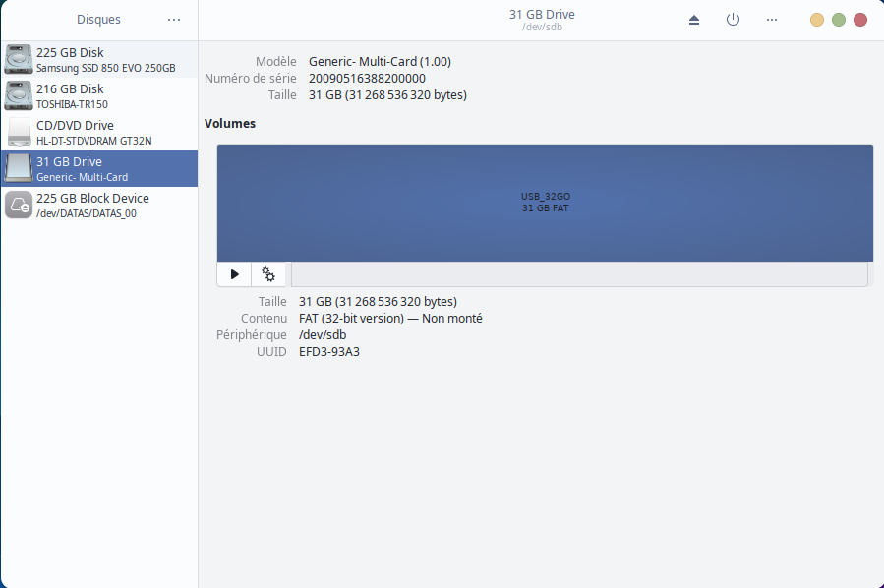Select 216 GB Disk TOSHIBA-TR150
The height and width of the screenshot is (588, 884).
click(x=99, y=95)
